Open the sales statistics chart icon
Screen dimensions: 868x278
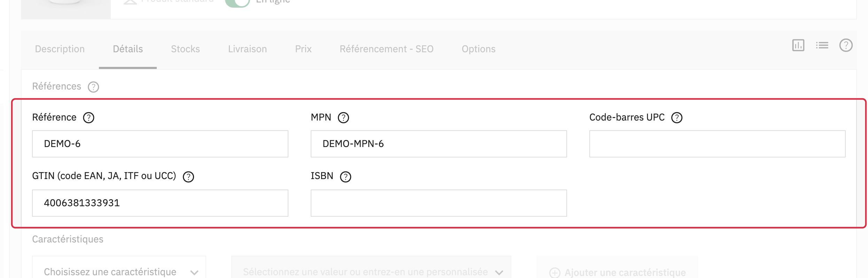click(x=798, y=45)
